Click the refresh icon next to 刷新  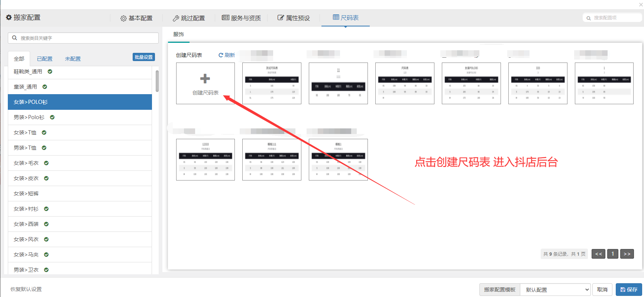coord(221,55)
